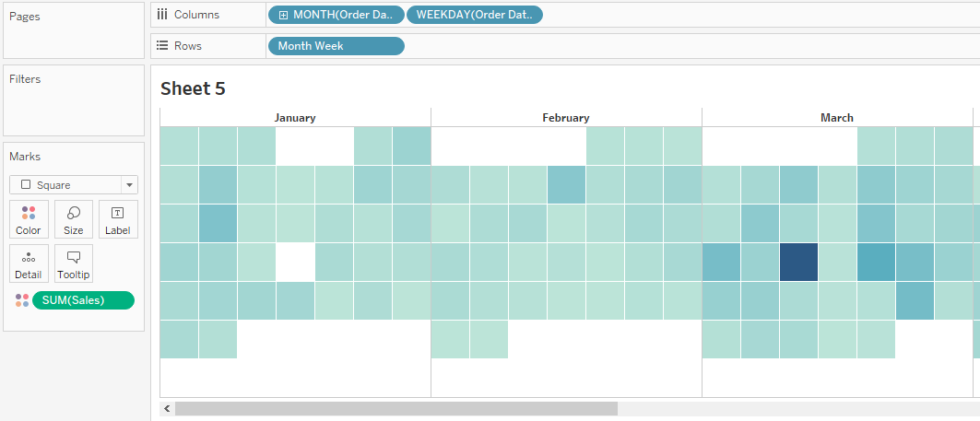The width and height of the screenshot is (980, 421).
Task: Select the Month Week pill on Rows
Action: pyautogui.click(x=336, y=46)
